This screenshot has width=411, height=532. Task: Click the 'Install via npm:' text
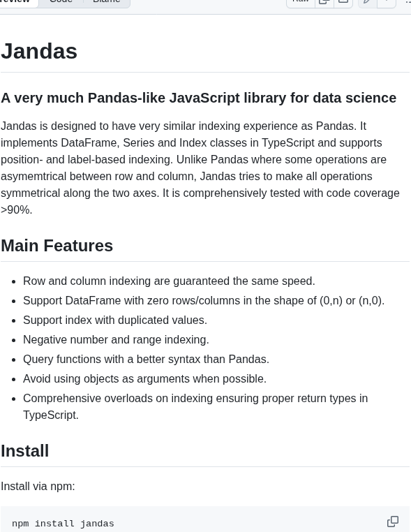tap(38, 487)
